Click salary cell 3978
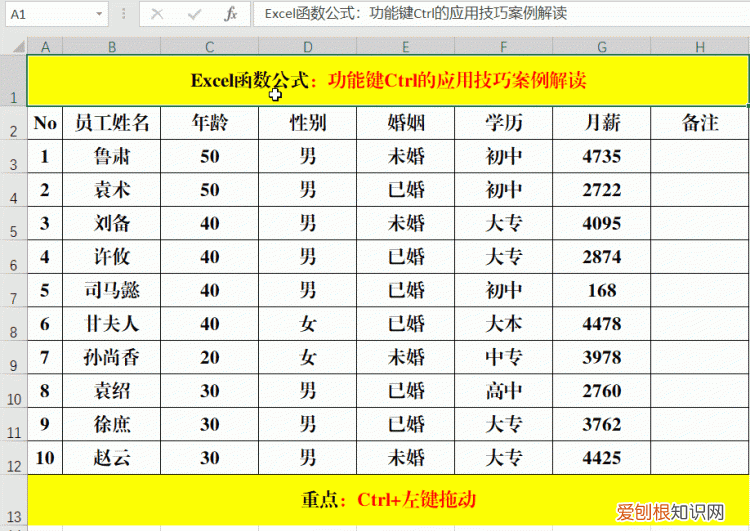 point(602,357)
